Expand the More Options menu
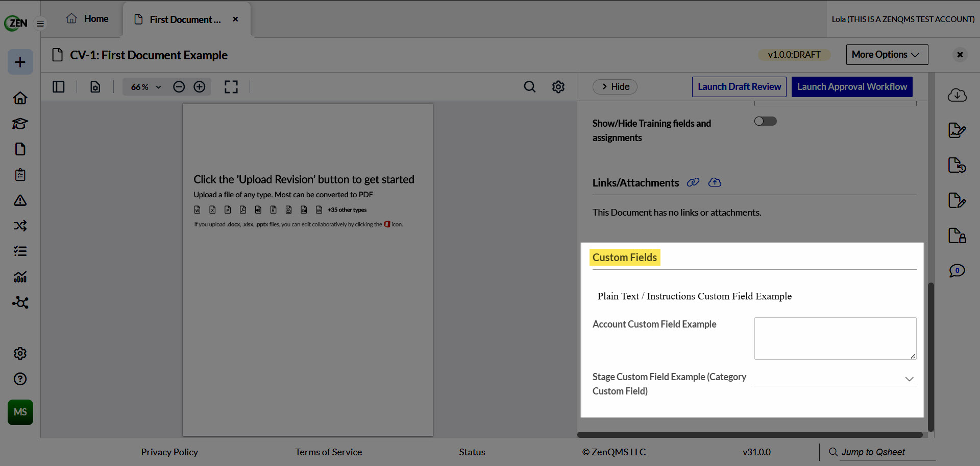The width and height of the screenshot is (980, 466). pyautogui.click(x=887, y=55)
